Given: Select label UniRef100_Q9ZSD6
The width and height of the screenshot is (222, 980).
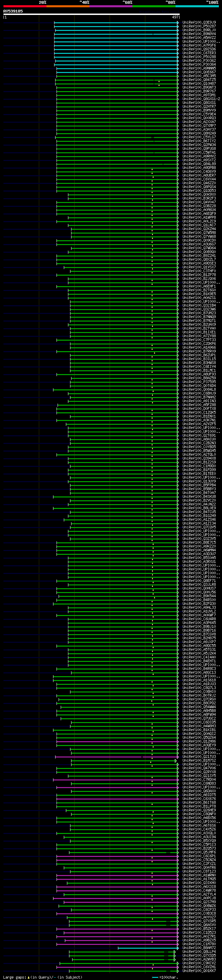Looking at the screenshot, I should click(199, 49).
